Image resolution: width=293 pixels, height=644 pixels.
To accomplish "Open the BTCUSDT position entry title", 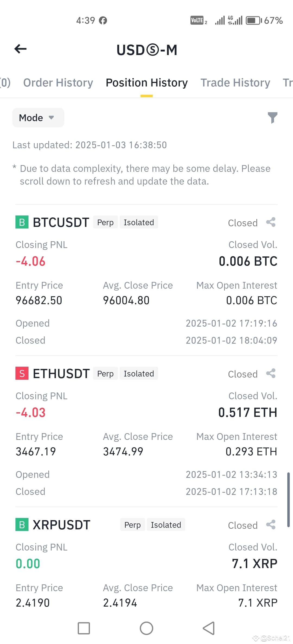I will point(61,222).
